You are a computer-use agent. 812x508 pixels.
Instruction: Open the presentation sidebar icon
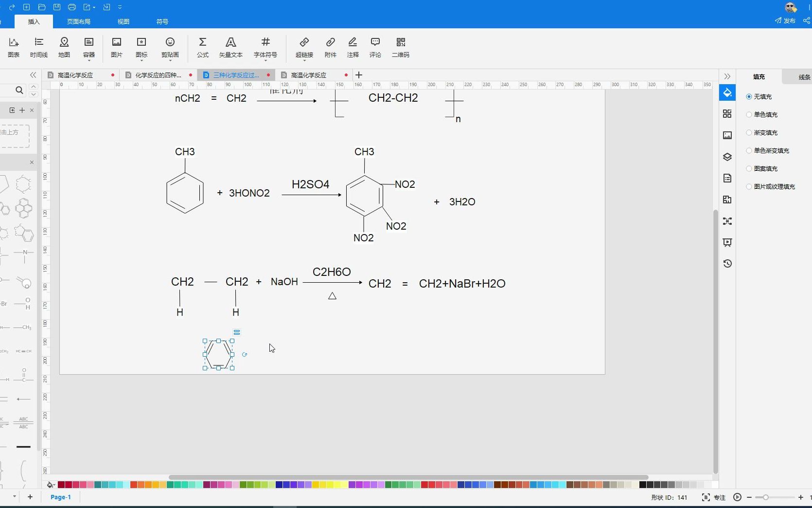click(x=727, y=242)
